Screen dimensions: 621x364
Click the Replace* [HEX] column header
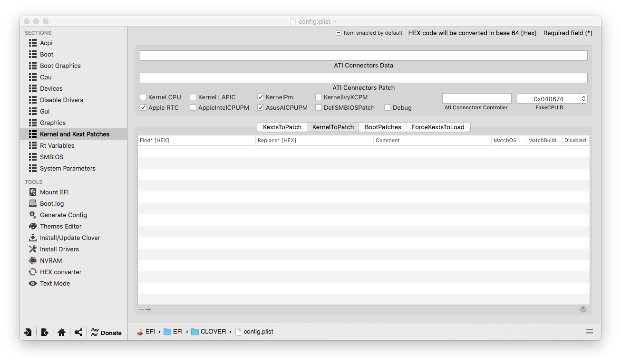pos(314,140)
